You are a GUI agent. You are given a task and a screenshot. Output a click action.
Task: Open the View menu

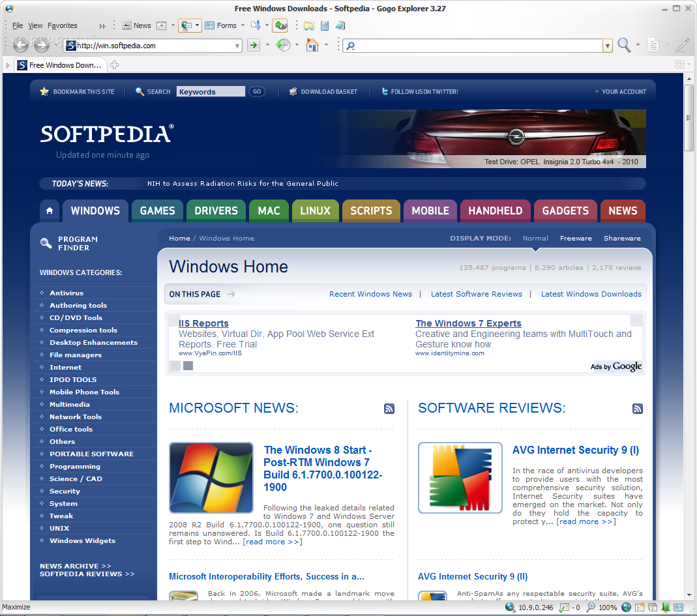click(x=35, y=26)
